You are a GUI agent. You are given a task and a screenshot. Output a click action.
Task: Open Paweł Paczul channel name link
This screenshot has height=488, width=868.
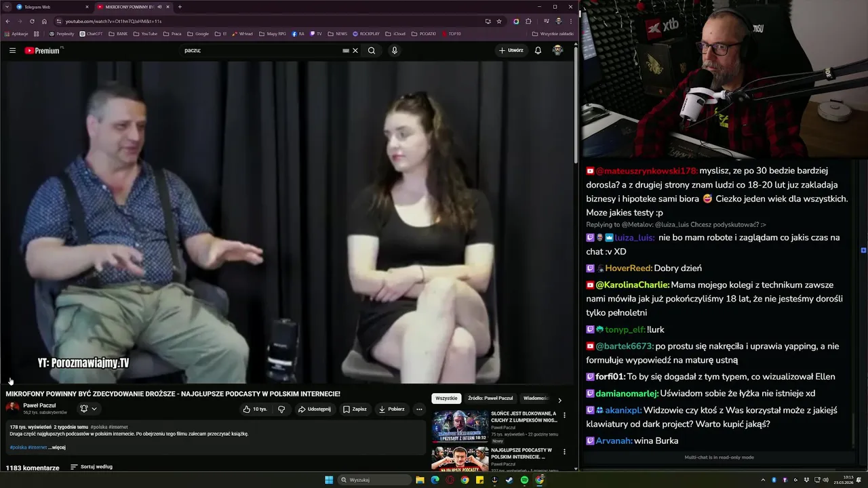(x=39, y=405)
